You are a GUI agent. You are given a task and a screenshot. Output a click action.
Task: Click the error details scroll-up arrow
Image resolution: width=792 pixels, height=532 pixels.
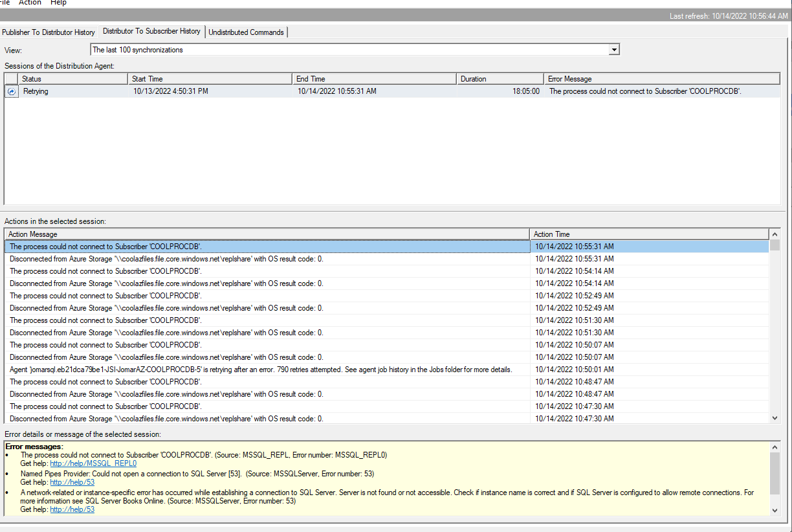coord(775,447)
